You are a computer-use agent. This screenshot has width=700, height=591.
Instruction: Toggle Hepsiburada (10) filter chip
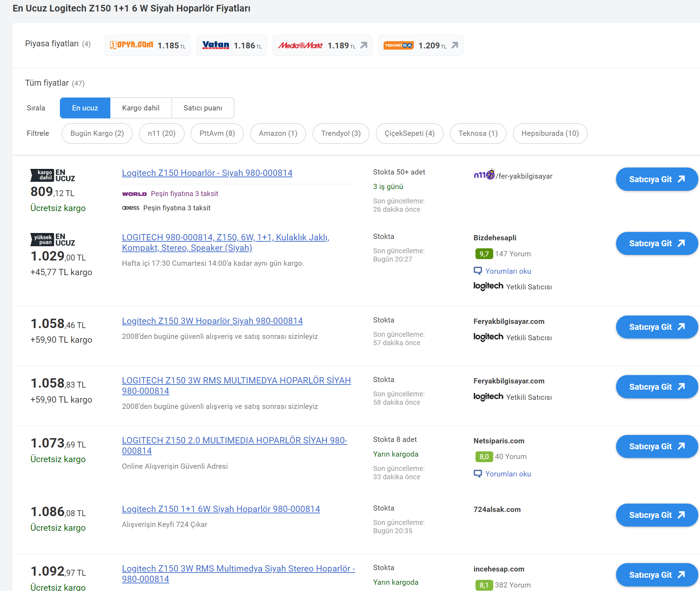pyautogui.click(x=550, y=133)
